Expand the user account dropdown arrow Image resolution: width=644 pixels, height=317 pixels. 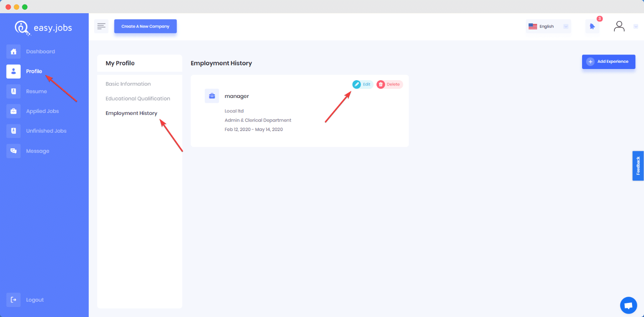click(x=636, y=26)
